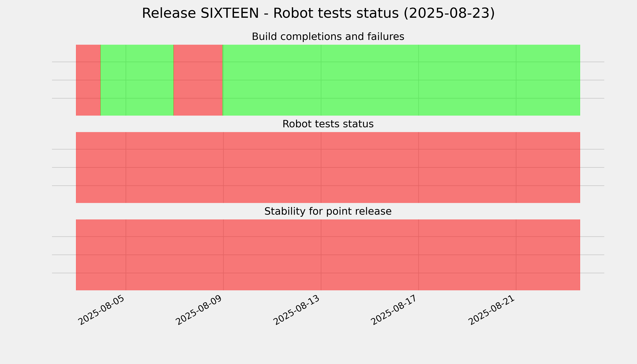Click the 'Build completions and failures' subplot title

[328, 37]
